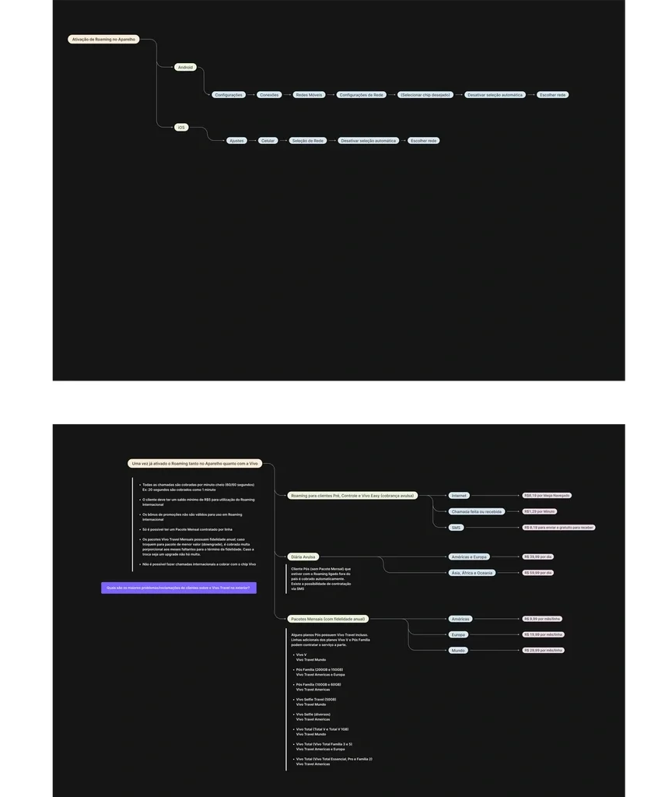The image size is (672, 797).
Task: Select the 'R$ 29,99 por mês/linha' price tag
Action: pyautogui.click(x=543, y=650)
